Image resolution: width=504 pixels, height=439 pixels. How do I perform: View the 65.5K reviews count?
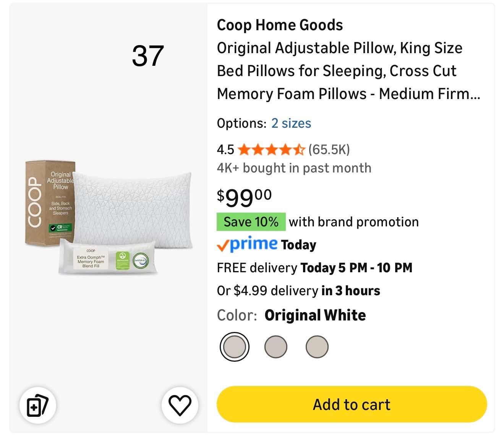click(x=329, y=150)
